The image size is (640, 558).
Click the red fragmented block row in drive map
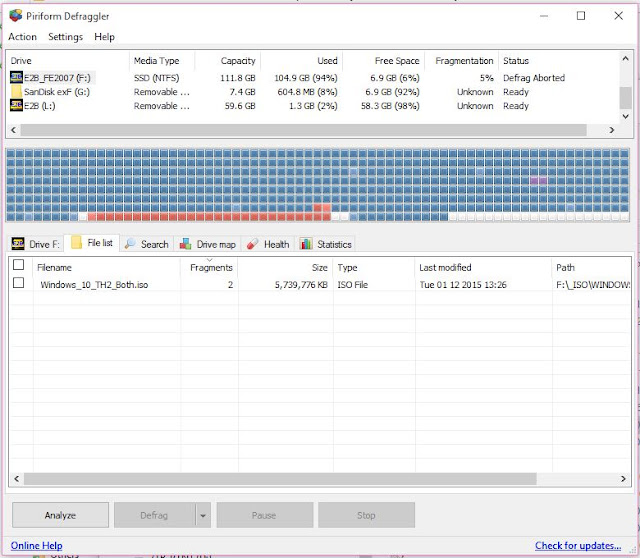tap(209, 217)
